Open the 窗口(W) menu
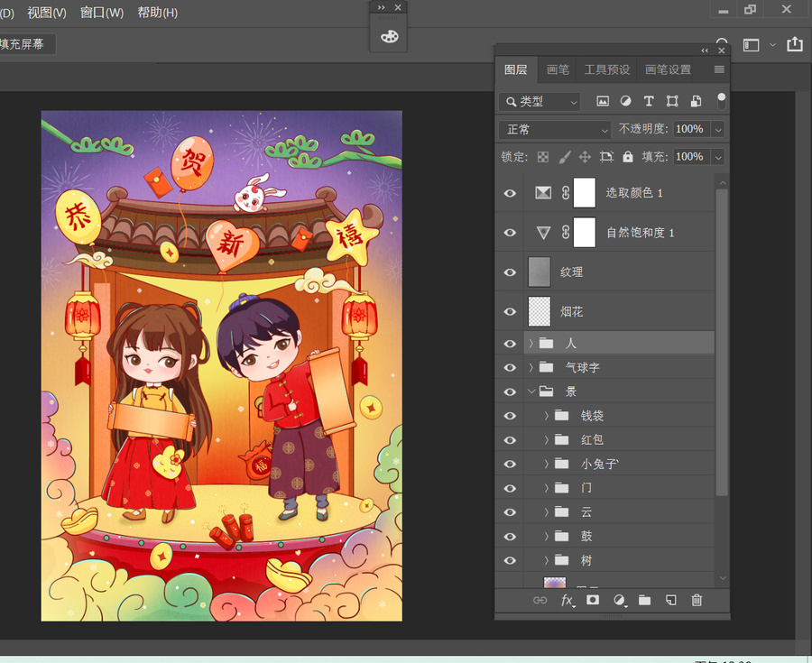Viewport: 812px width, 663px height. [x=102, y=13]
